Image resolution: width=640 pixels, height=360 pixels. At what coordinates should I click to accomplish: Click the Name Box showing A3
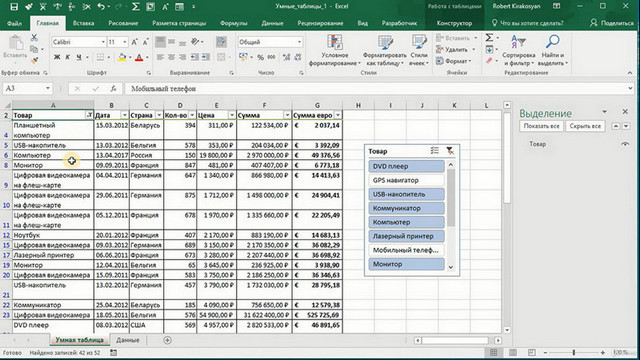[27, 88]
